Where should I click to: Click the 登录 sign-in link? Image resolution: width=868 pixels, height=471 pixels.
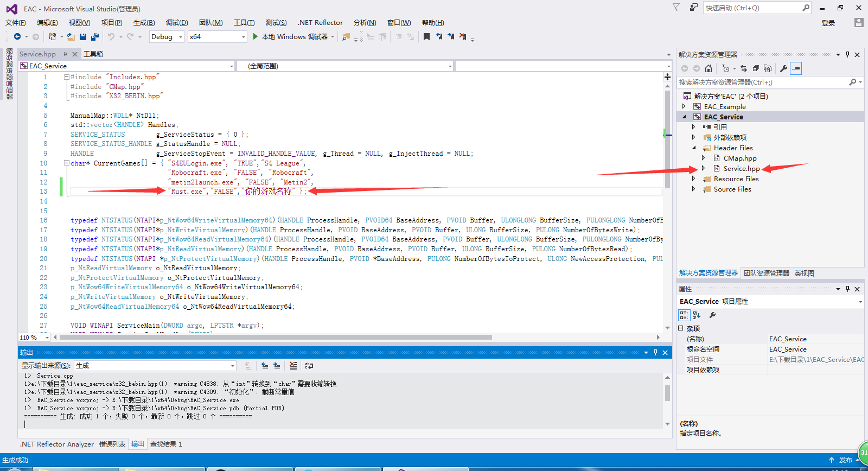coord(828,23)
